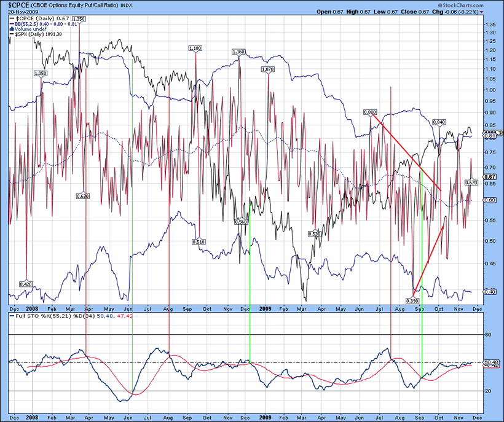Select the 0.390 low price label

coord(412,300)
